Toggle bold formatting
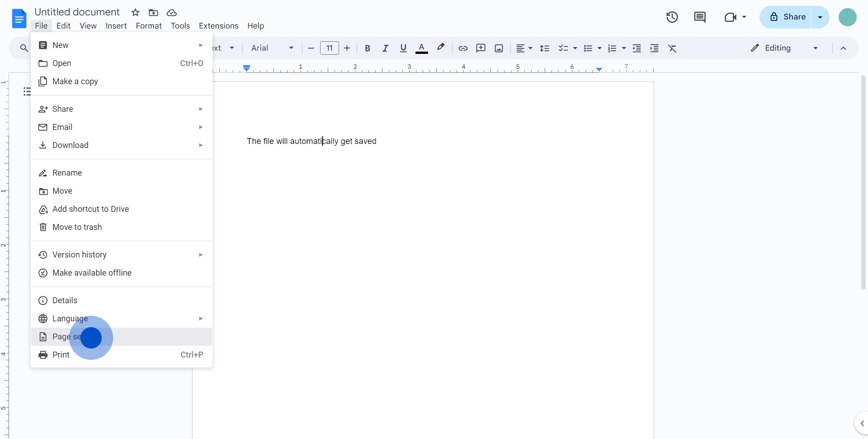Screen dimensions: 868x439 tap(368, 48)
